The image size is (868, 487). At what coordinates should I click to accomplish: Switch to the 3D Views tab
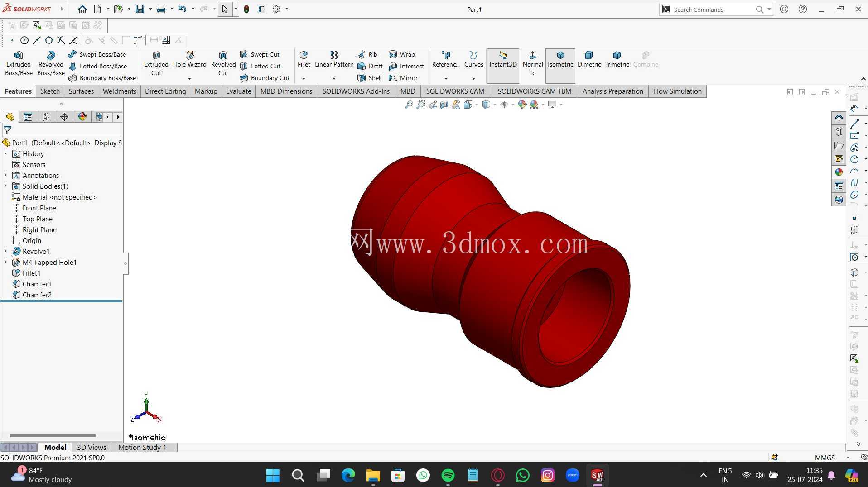(92, 447)
